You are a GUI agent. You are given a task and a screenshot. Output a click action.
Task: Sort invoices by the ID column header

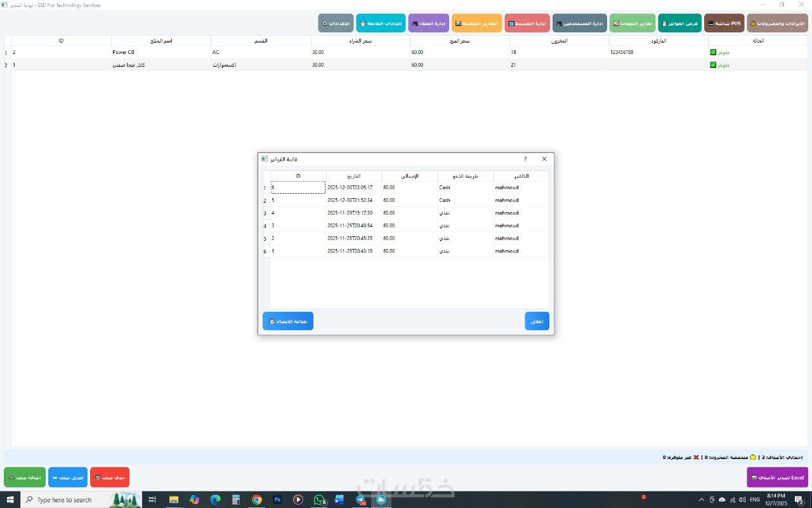[298, 176]
